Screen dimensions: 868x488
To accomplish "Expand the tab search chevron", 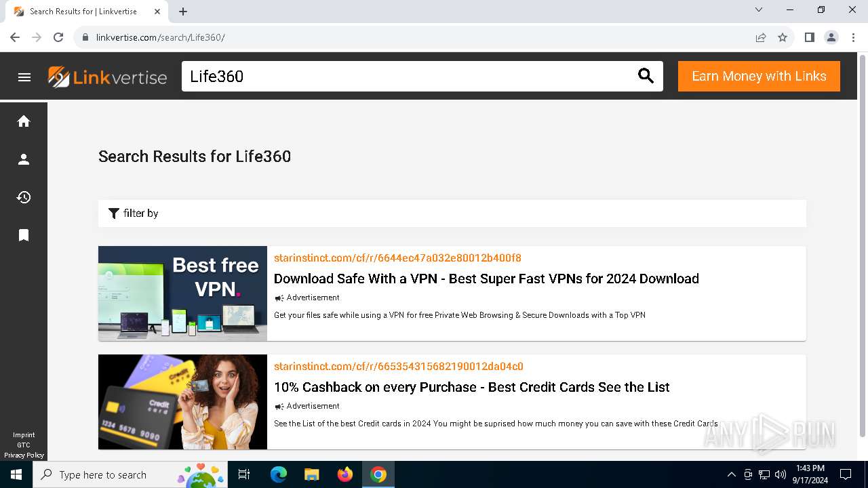I will point(759,10).
